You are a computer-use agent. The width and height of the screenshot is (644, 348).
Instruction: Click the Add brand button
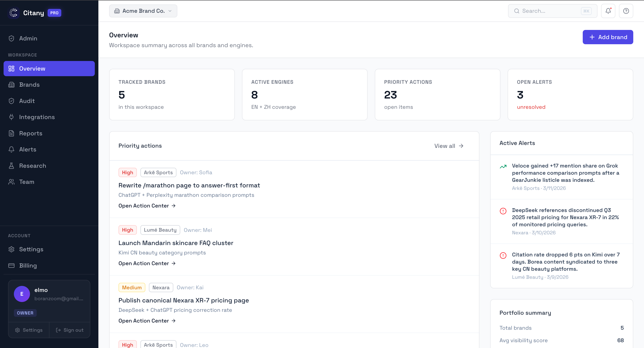pos(608,37)
